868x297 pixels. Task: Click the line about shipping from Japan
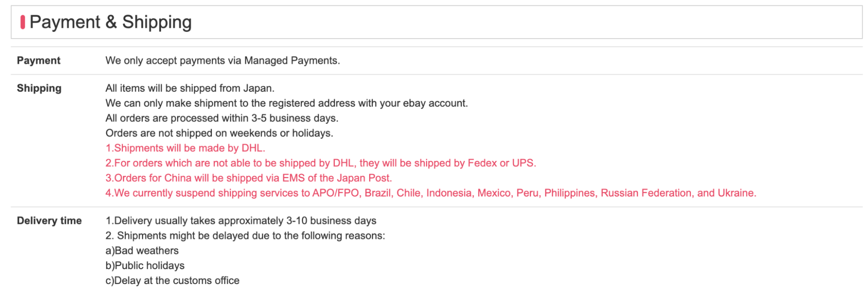(190, 88)
